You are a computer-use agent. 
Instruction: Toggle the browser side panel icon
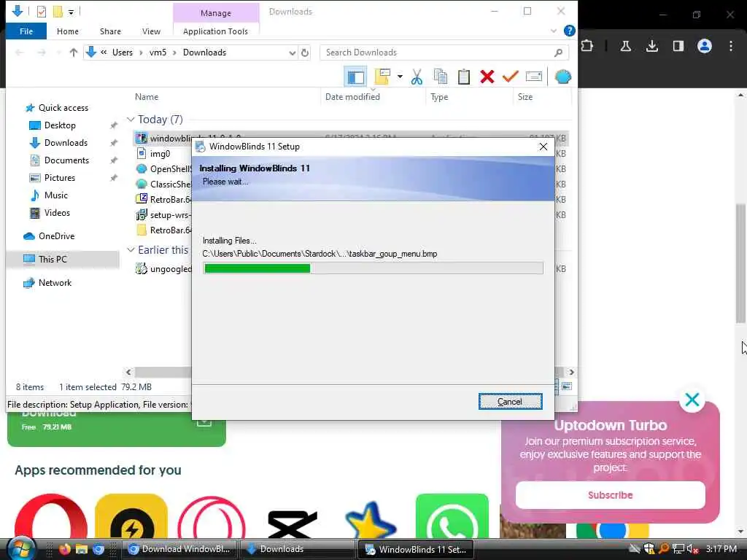coord(678,46)
